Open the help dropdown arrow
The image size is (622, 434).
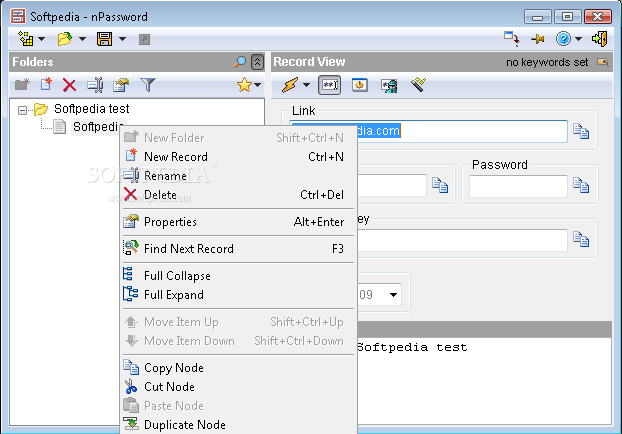[578, 39]
